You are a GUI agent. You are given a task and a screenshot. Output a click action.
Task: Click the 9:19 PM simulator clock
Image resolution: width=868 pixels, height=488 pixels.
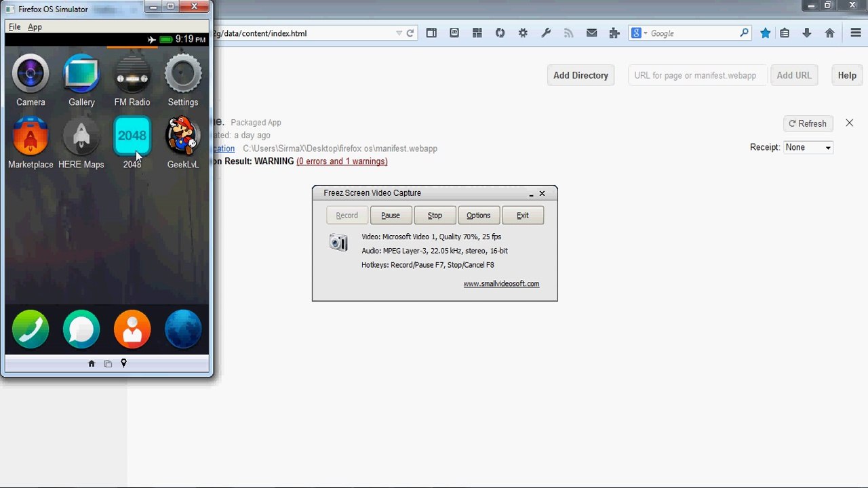coord(190,39)
